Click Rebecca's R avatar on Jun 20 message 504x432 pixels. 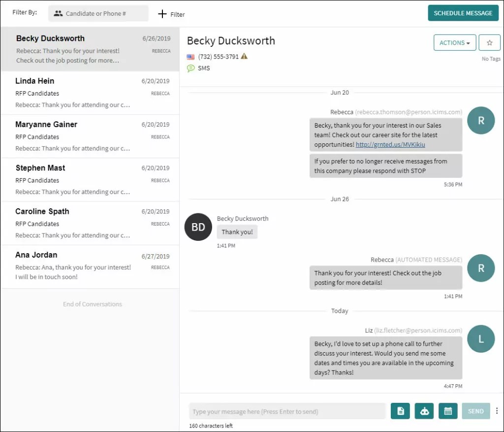(481, 120)
